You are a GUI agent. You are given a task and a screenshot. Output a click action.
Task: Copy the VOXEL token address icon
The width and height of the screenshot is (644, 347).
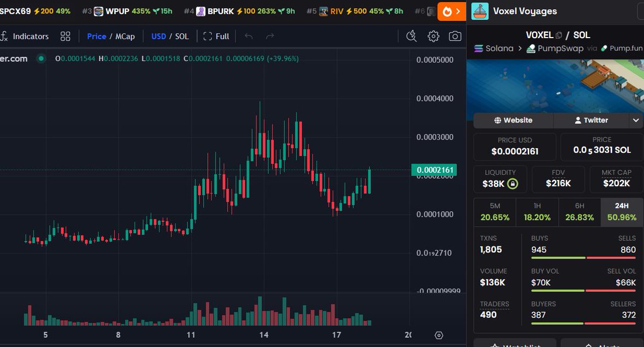point(559,35)
